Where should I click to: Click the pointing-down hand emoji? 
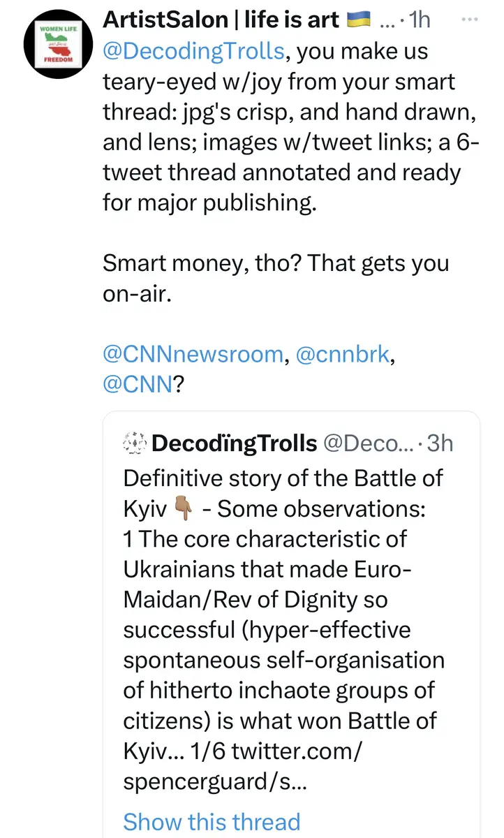pyautogui.click(x=184, y=510)
